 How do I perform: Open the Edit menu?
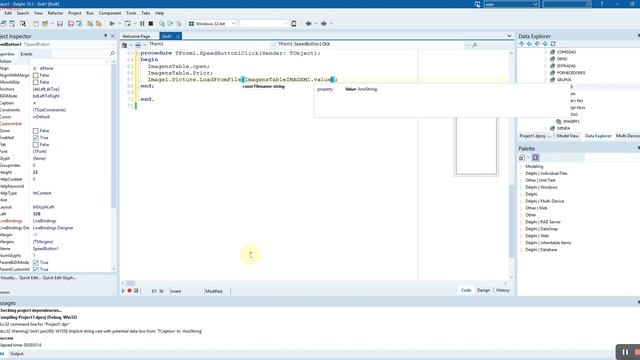(x=8, y=13)
